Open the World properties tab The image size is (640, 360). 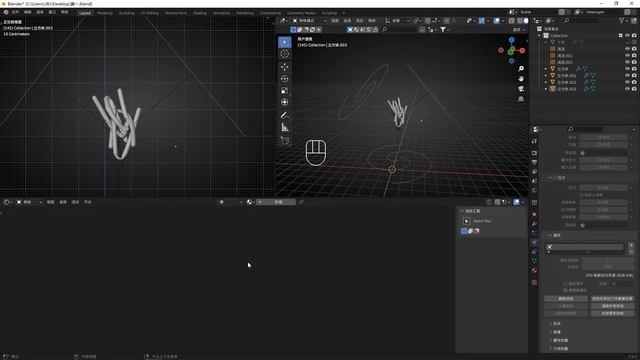tap(534, 190)
